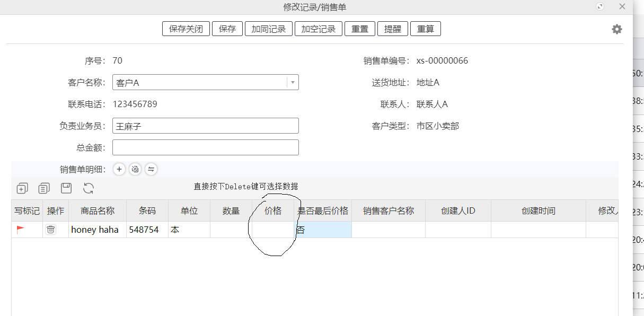
Task: Click the 加同记录 button
Action: point(269,29)
